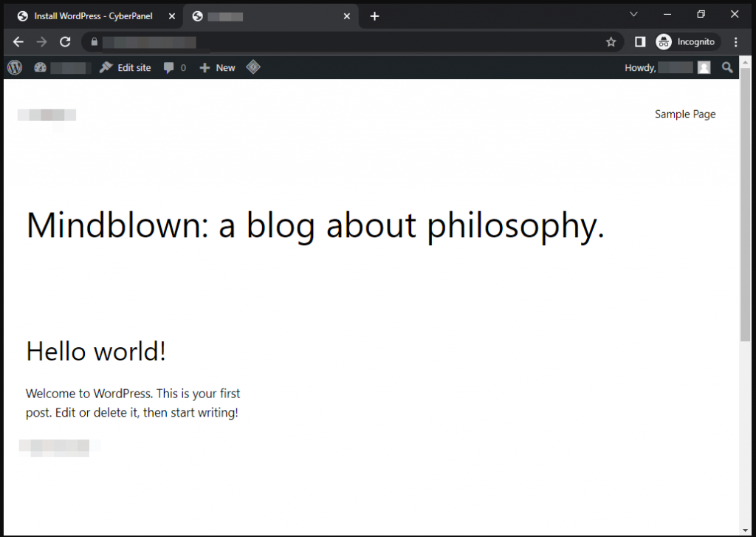Click the browser forward arrow
This screenshot has width=756, height=537.
coord(41,42)
